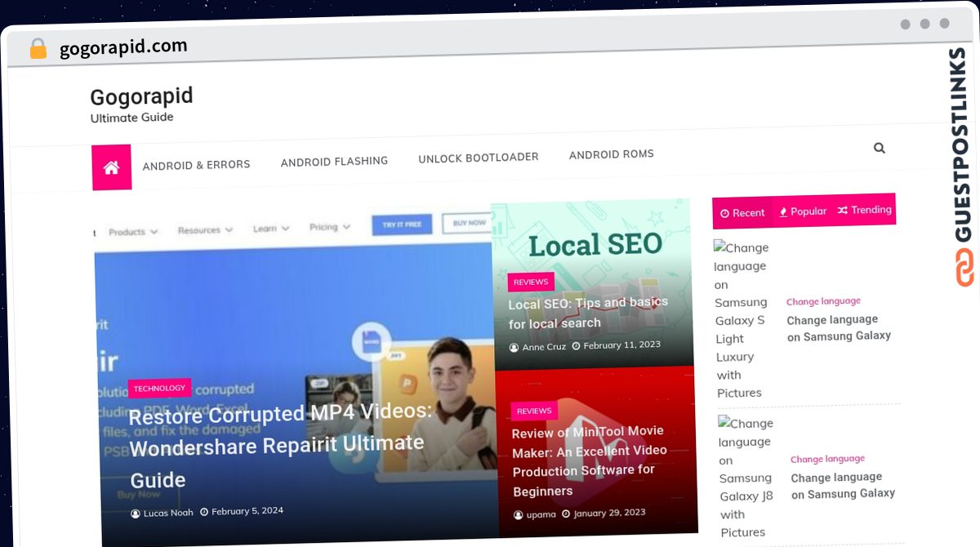Image resolution: width=980 pixels, height=547 pixels.
Task: Click the pink Home icon in navigation
Action: click(111, 167)
